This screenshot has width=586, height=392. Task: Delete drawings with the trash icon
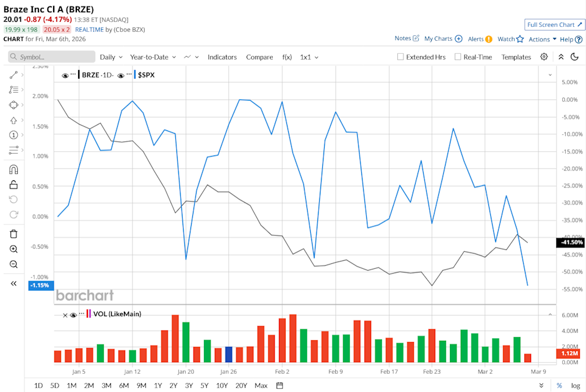[x=13, y=234]
